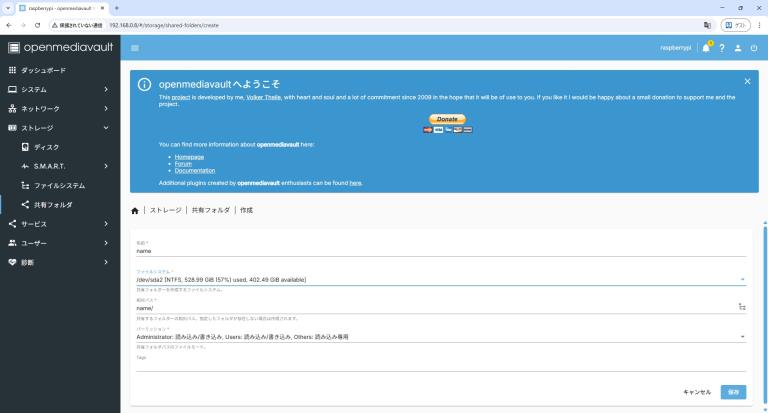The width and height of the screenshot is (768, 413).
Task: Collapse the Storage menu chevron
Action: [x=106, y=127]
